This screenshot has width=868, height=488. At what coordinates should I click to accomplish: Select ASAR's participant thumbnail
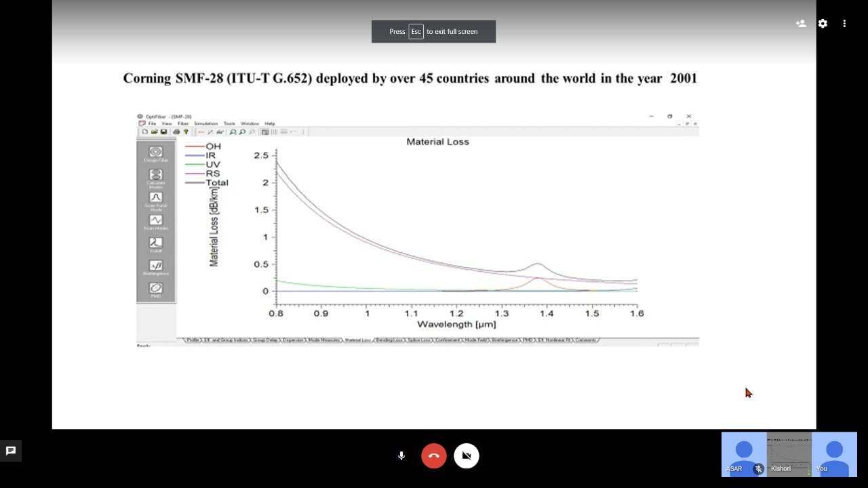click(744, 454)
